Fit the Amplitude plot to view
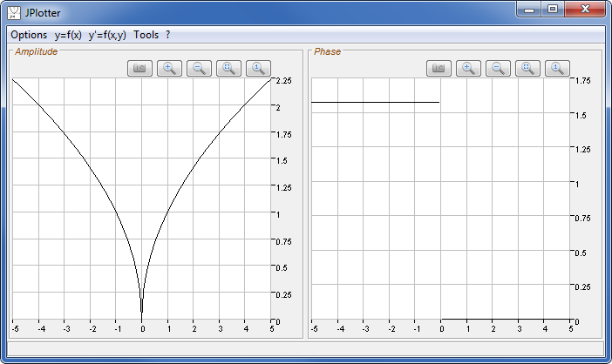612x364 pixels. 229,68
